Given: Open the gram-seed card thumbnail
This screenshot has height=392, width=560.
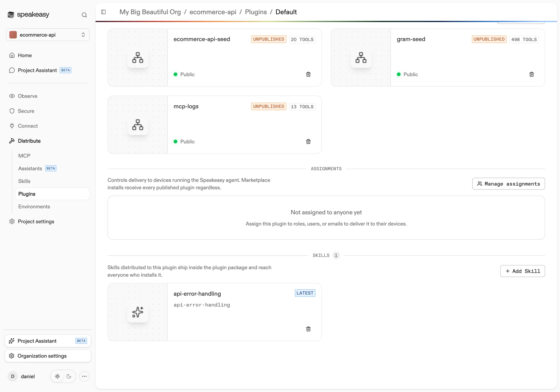Looking at the screenshot, I should tap(361, 57).
